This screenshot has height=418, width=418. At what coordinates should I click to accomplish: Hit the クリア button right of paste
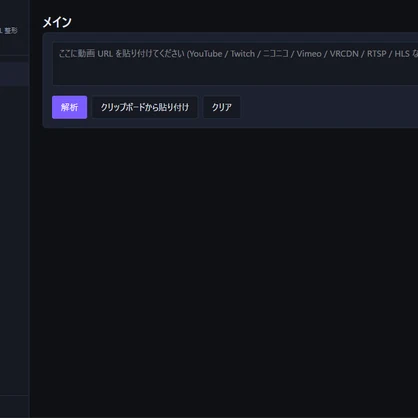222,107
